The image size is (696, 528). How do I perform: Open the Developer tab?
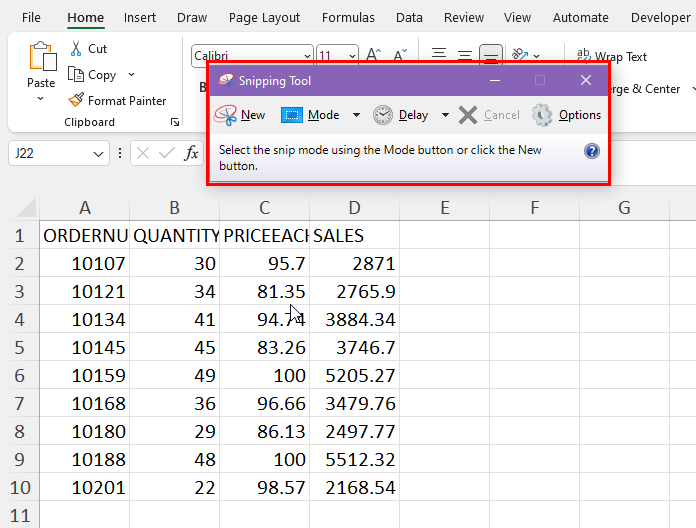660,18
